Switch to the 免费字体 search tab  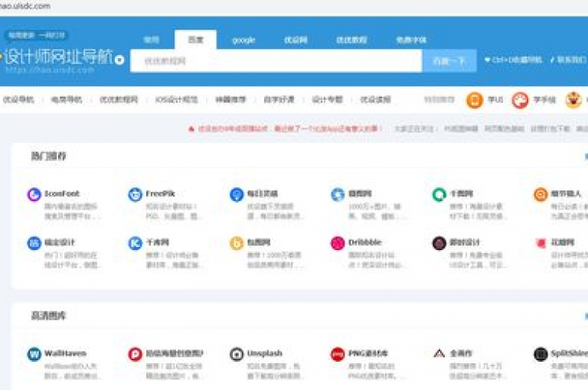(411, 40)
